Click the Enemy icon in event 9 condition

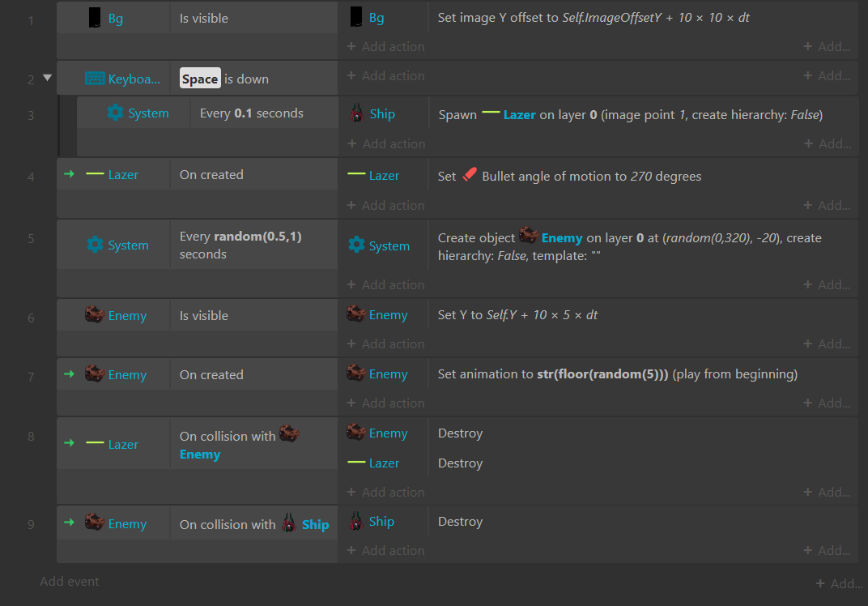[x=95, y=522]
